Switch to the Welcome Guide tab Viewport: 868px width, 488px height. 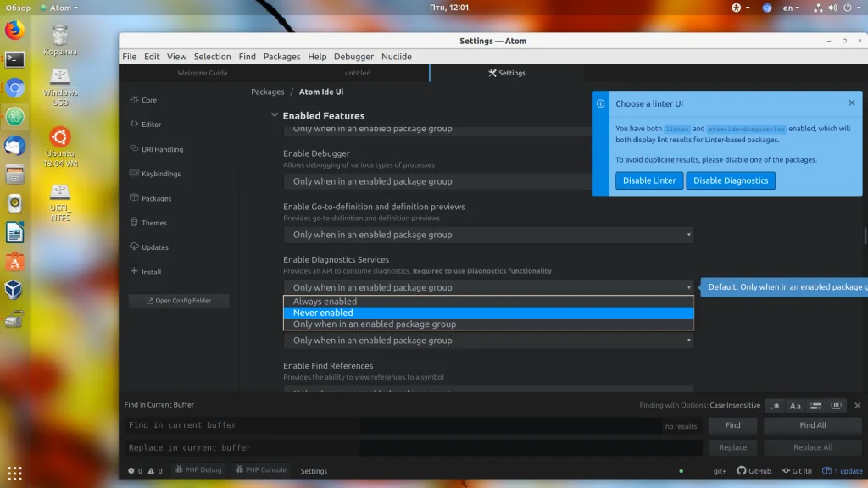click(x=202, y=74)
